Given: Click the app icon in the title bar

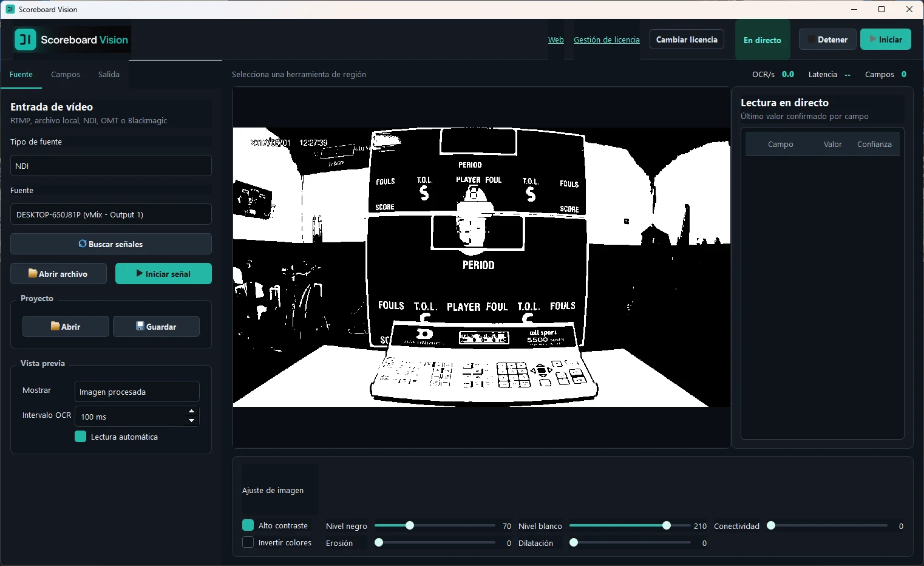Looking at the screenshot, I should (10, 9).
